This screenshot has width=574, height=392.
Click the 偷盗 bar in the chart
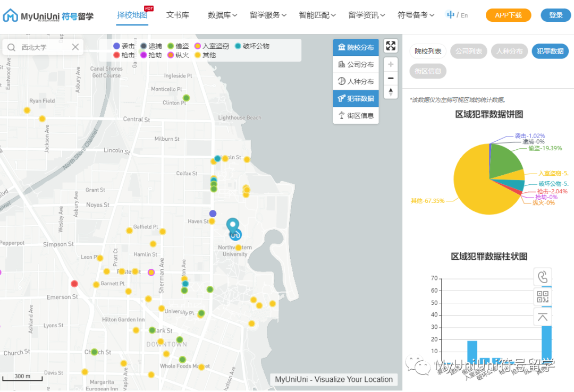pyautogui.click(x=472, y=352)
